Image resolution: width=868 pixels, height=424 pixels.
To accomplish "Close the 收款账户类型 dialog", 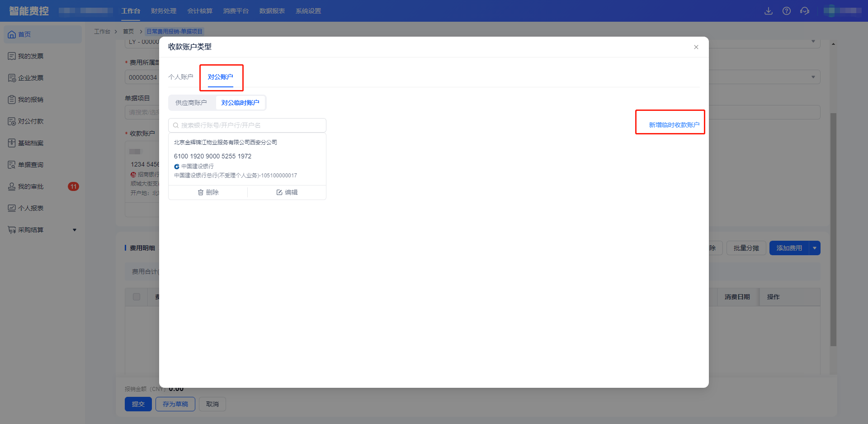I will [696, 47].
